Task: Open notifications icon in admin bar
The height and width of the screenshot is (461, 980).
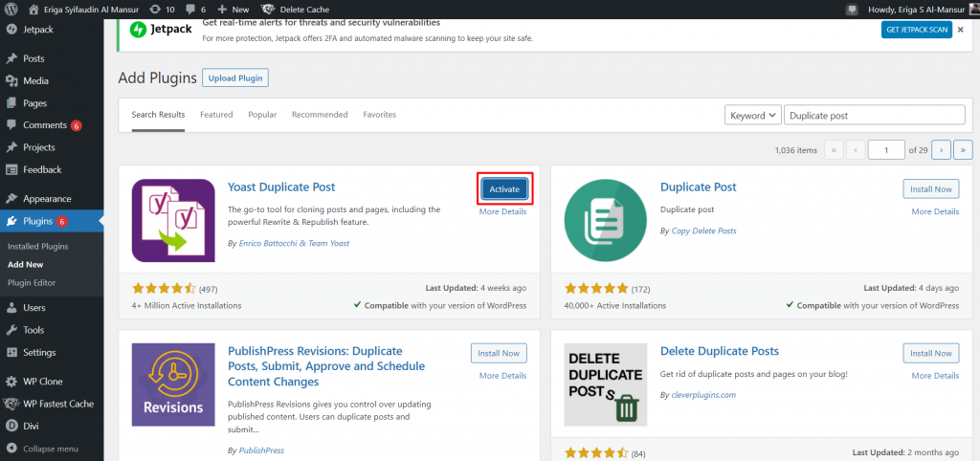Action: click(x=851, y=10)
